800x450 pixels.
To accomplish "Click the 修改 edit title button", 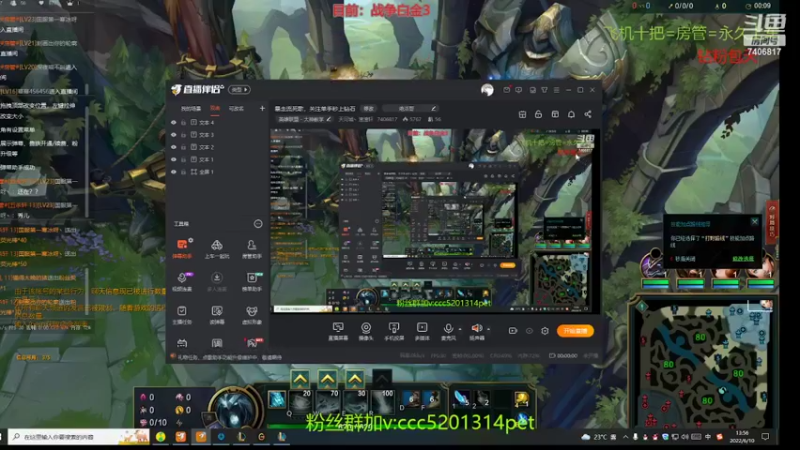I will [368, 109].
